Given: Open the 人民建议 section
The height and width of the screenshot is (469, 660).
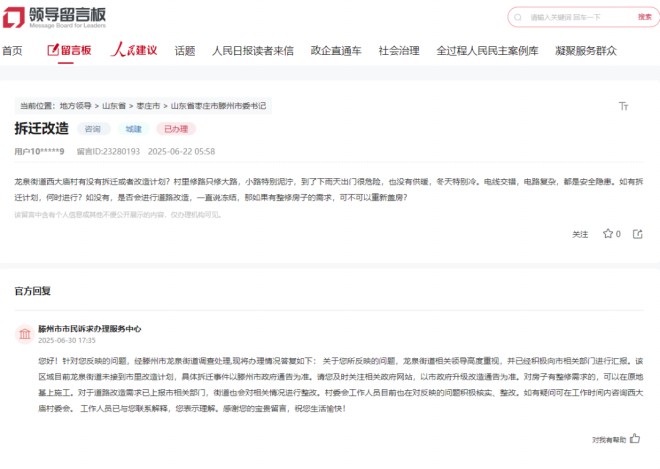Looking at the screenshot, I should pyautogui.click(x=133, y=50).
